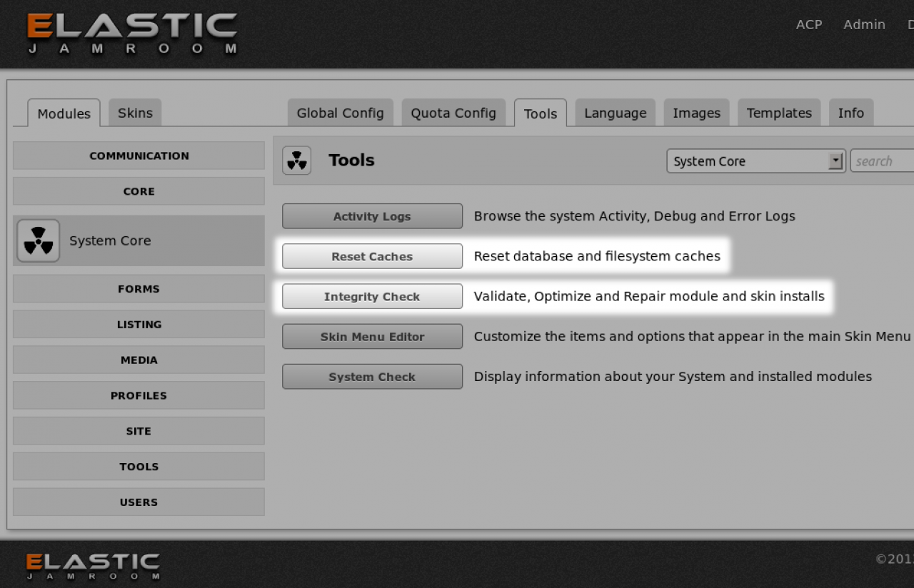Switch to the Global Config tab
Screen dimensions: 914x588
tap(340, 113)
